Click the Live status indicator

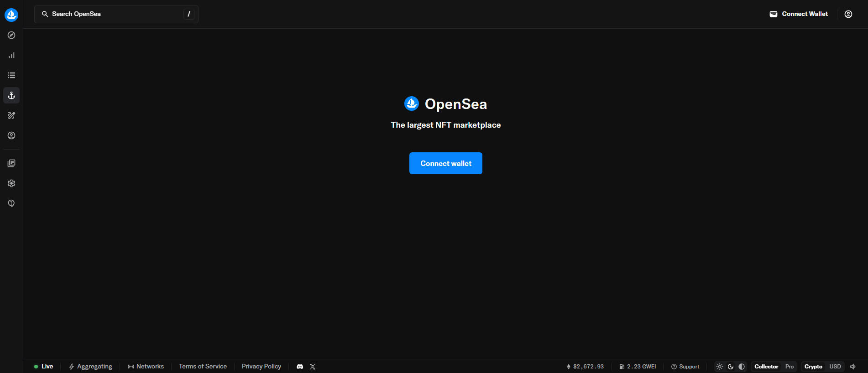(43, 367)
